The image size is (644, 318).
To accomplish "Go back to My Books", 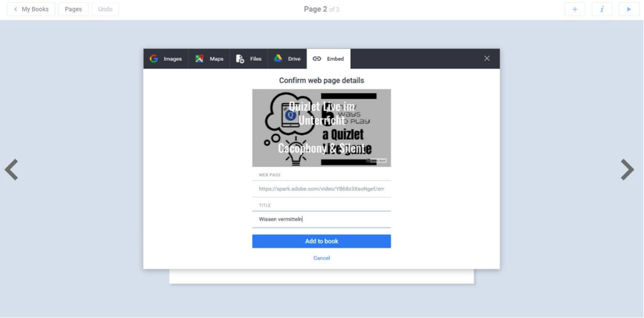I will (x=31, y=9).
